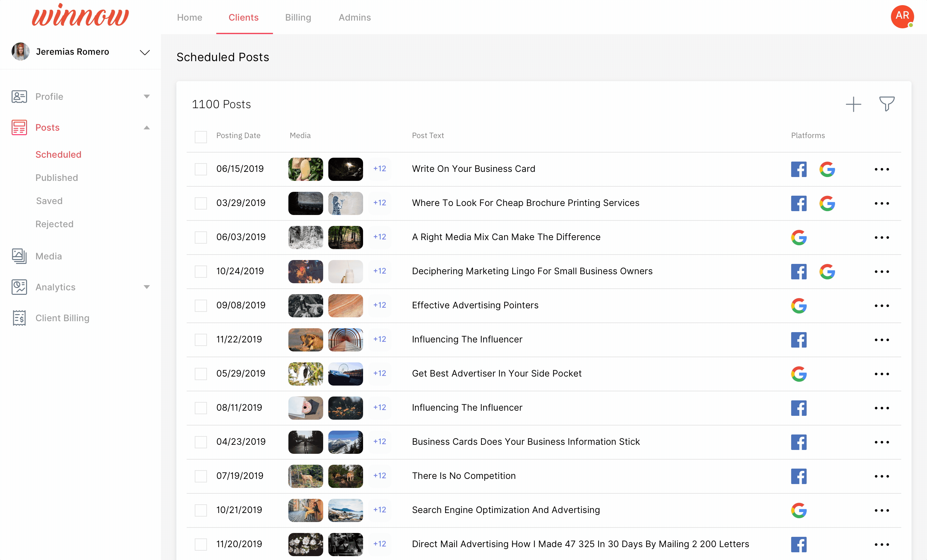927x560 pixels.
Task: Switch to the Billing tab
Action: point(298,17)
